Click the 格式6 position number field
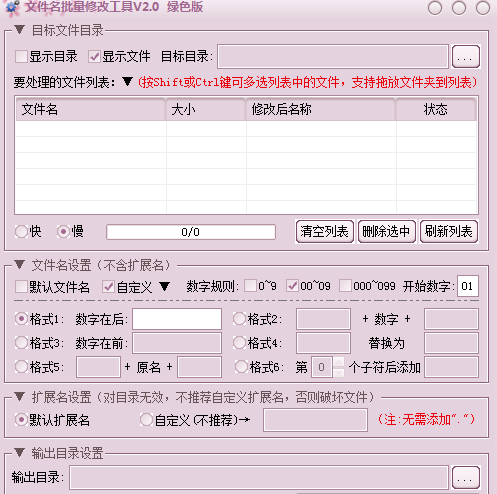 tap(322, 367)
